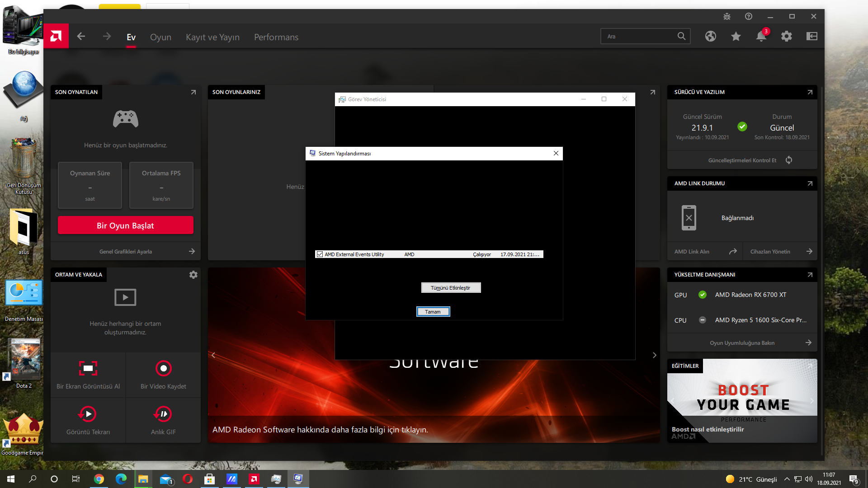The width and height of the screenshot is (868, 488).
Task: Open the web browser globe icon
Action: [711, 37]
